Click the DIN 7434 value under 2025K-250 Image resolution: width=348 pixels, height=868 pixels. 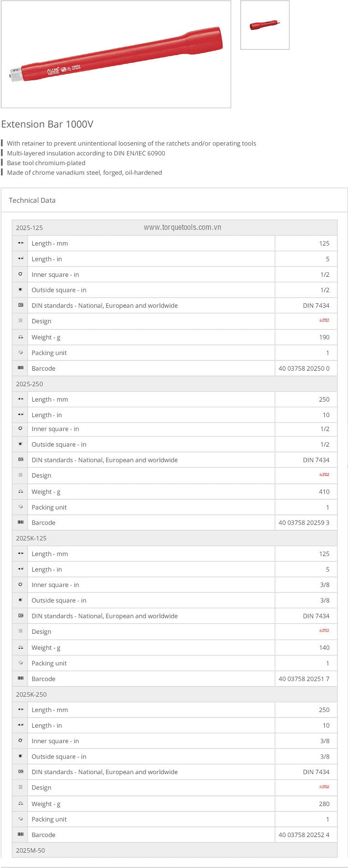click(x=316, y=772)
